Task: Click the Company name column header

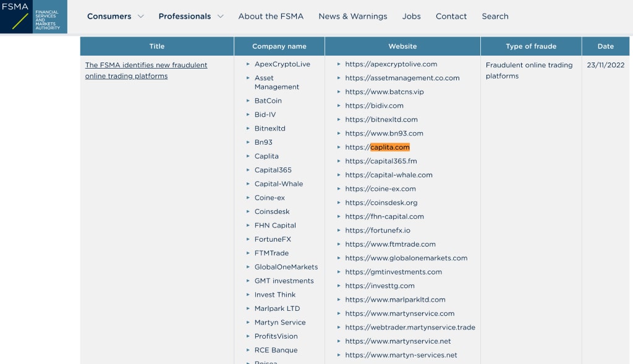Action: click(x=279, y=46)
